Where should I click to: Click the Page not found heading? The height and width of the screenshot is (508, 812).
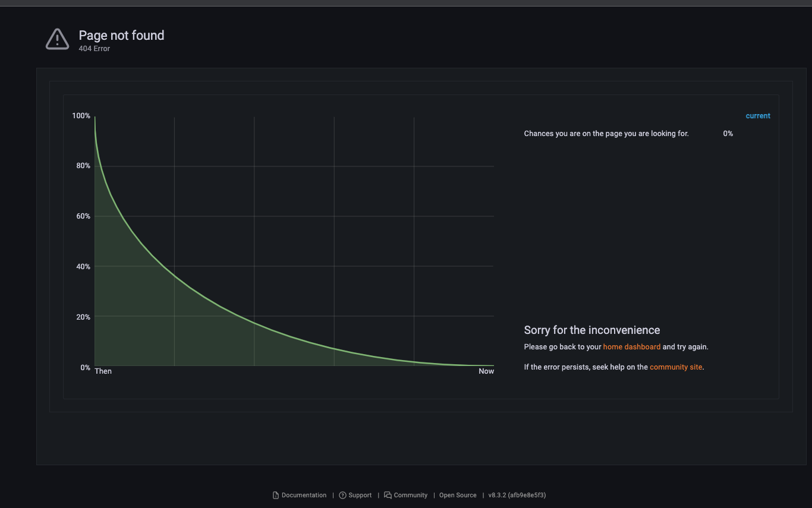coord(121,35)
